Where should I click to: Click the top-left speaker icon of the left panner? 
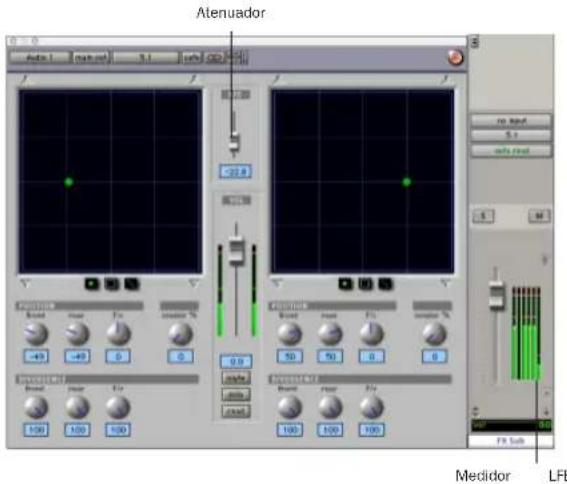pos(25,78)
